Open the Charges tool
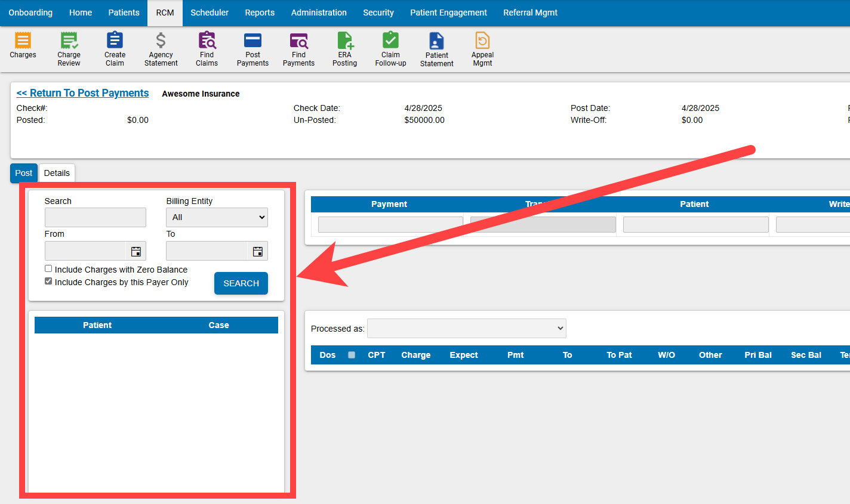The width and height of the screenshot is (850, 504). (x=23, y=48)
